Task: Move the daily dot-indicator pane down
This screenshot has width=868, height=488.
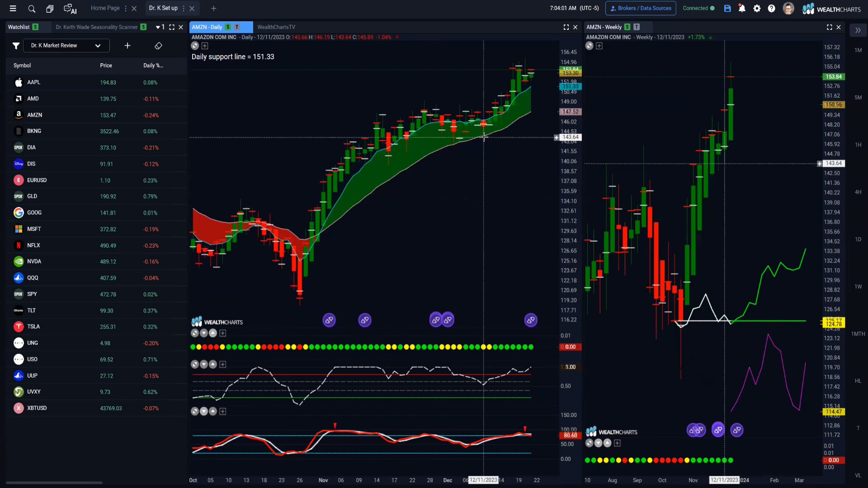Action: pyautogui.click(x=204, y=333)
